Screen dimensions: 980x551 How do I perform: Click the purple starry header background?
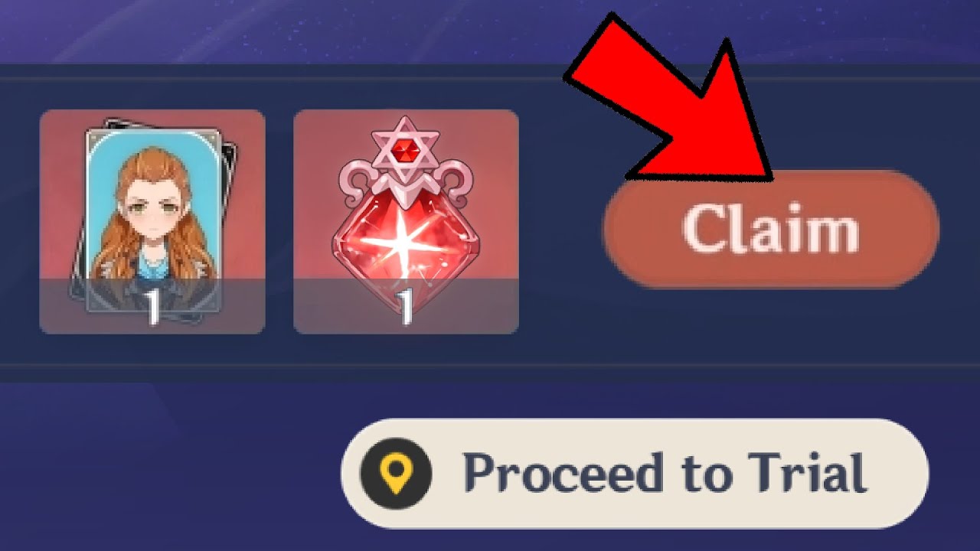pyautogui.click(x=306, y=31)
